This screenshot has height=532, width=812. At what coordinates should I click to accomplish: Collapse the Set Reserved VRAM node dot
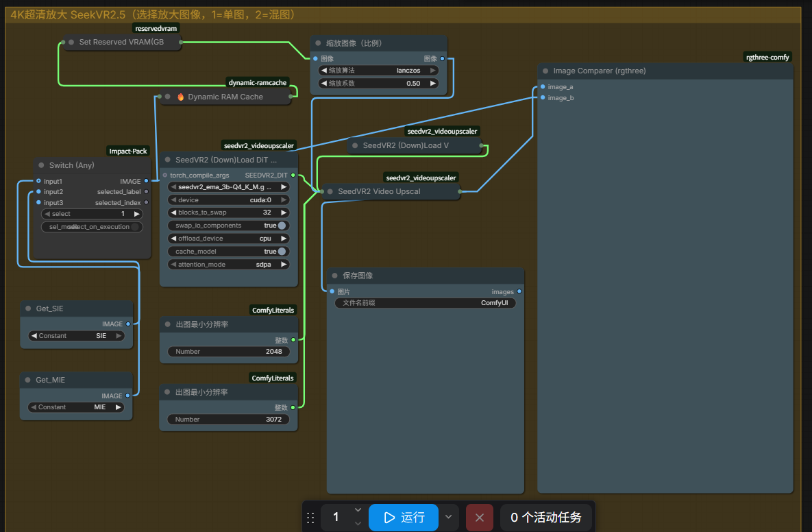(71, 42)
